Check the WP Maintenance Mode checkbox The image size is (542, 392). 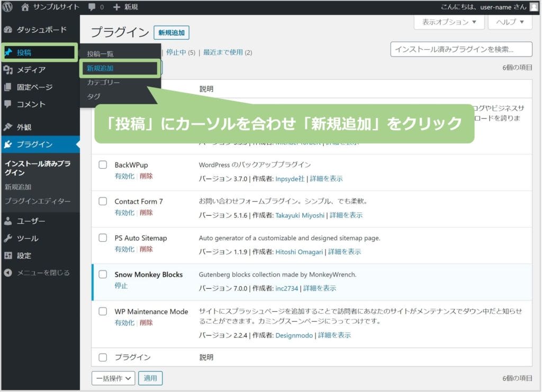103,311
